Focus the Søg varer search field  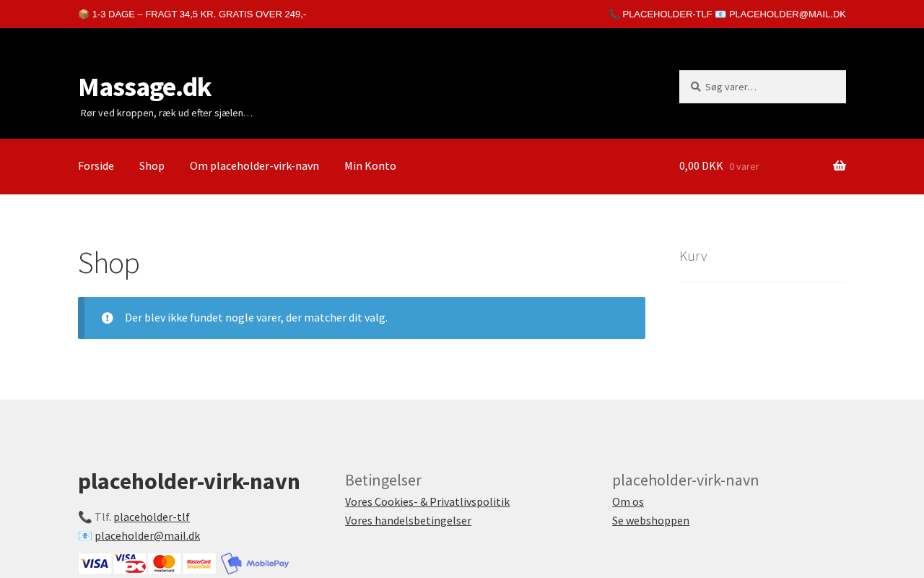click(x=762, y=87)
